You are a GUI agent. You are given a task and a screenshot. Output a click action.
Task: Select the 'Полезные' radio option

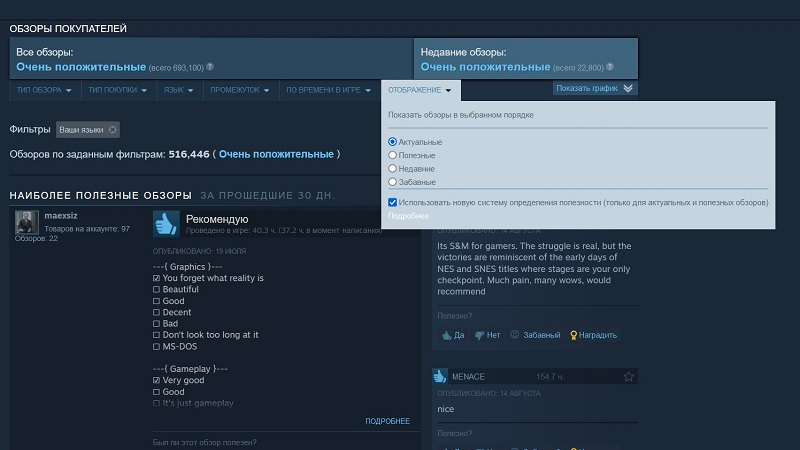coord(393,155)
